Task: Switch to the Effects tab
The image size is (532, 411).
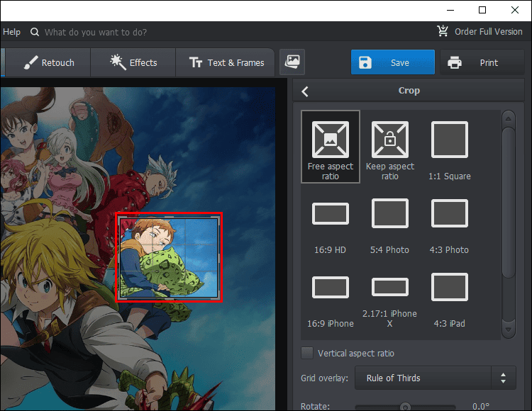Action: click(x=133, y=62)
